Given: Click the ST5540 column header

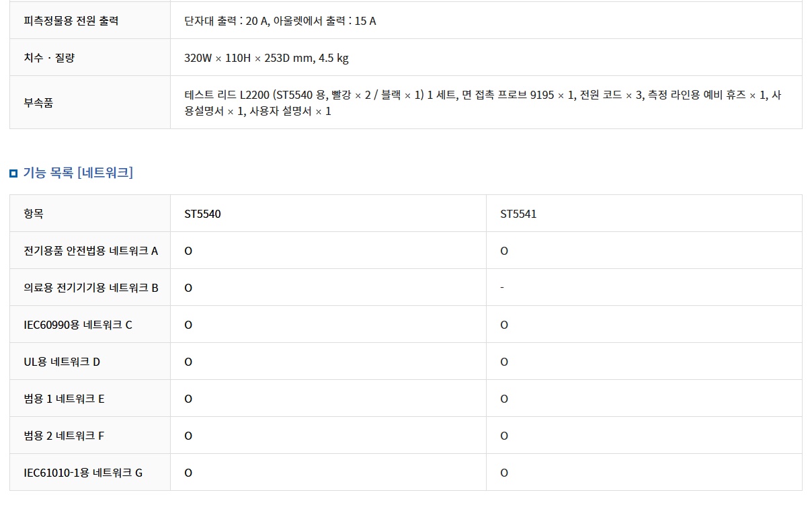Looking at the screenshot, I should pyautogui.click(x=203, y=214).
